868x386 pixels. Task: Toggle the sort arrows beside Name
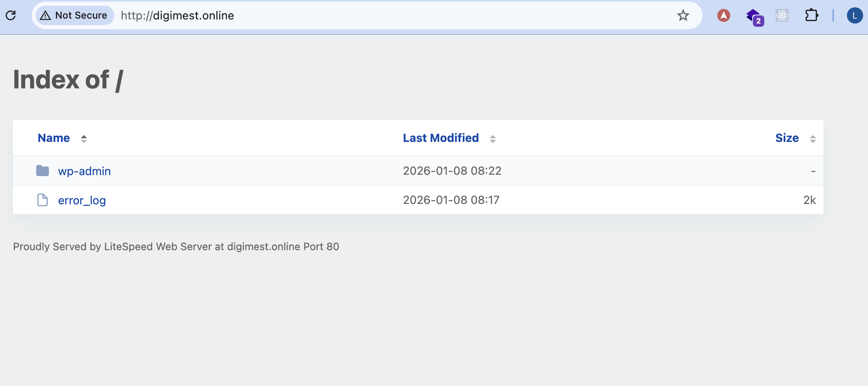pyautogui.click(x=84, y=139)
